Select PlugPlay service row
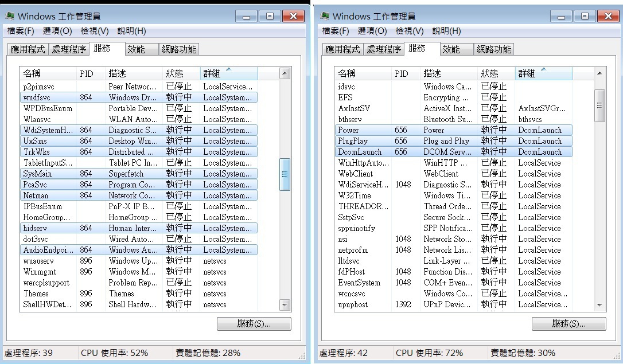Viewport: 623px width, 364px height. (454, 141)
